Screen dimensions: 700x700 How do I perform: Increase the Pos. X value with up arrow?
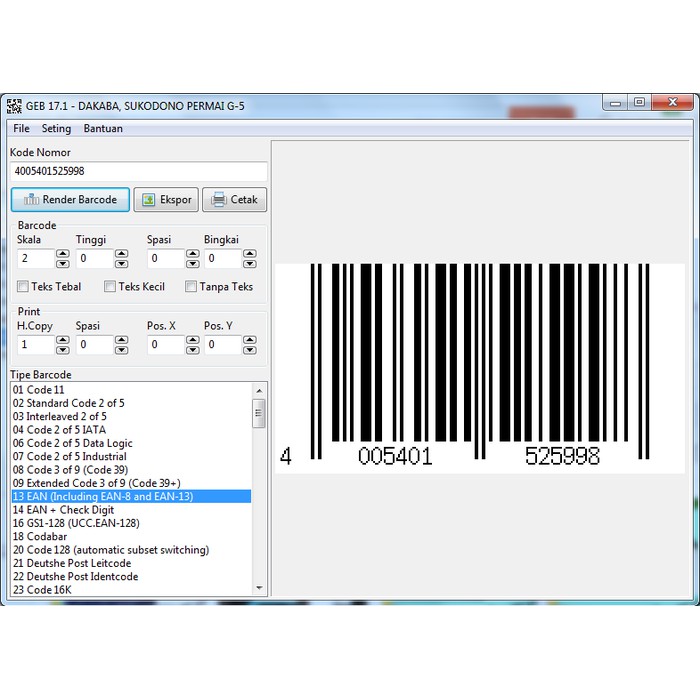pyautogui.click(x=192, y=340)
